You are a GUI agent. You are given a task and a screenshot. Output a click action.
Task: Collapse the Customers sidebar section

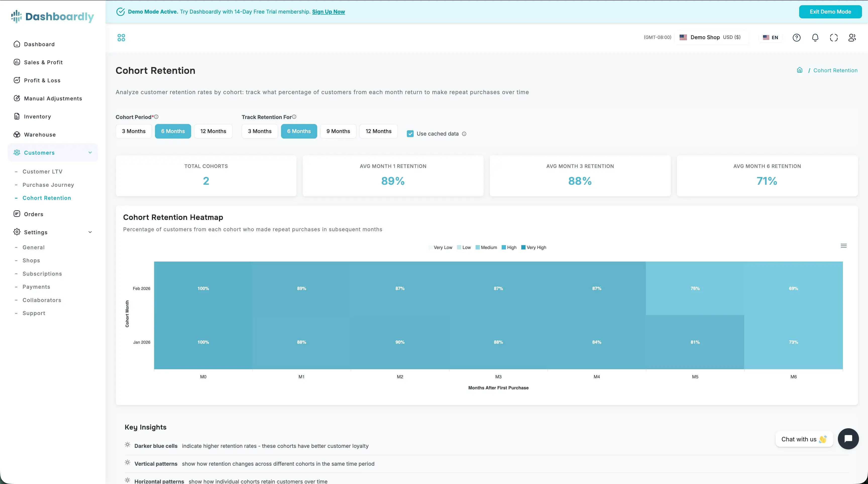90,153
